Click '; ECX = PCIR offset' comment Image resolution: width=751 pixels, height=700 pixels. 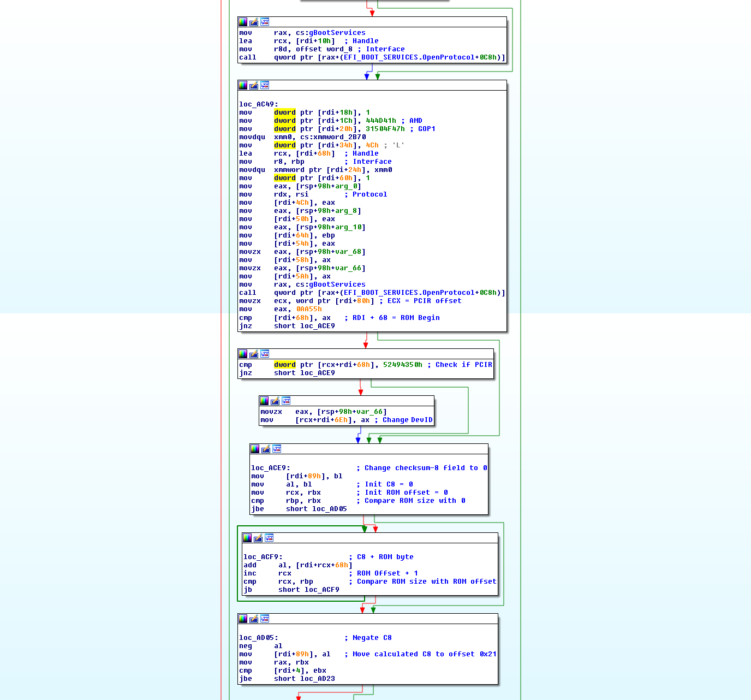coord(420,301)
